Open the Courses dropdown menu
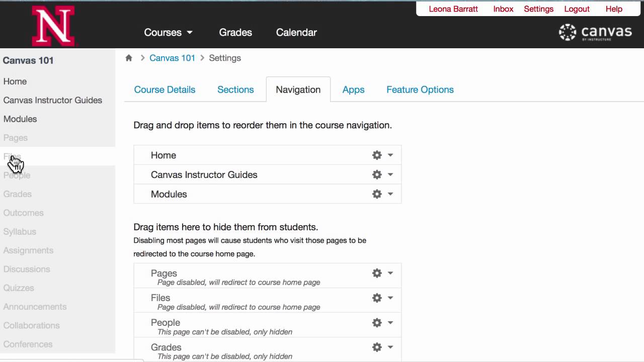The height and width of the screenshot is (362, 644). click(168, 32)
